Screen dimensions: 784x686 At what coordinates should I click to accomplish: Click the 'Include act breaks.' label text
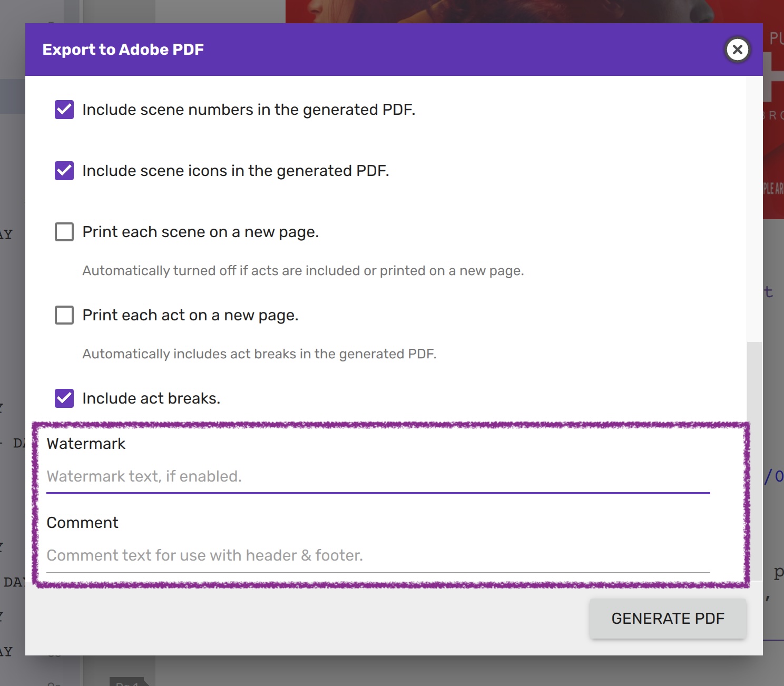[151, 398]
